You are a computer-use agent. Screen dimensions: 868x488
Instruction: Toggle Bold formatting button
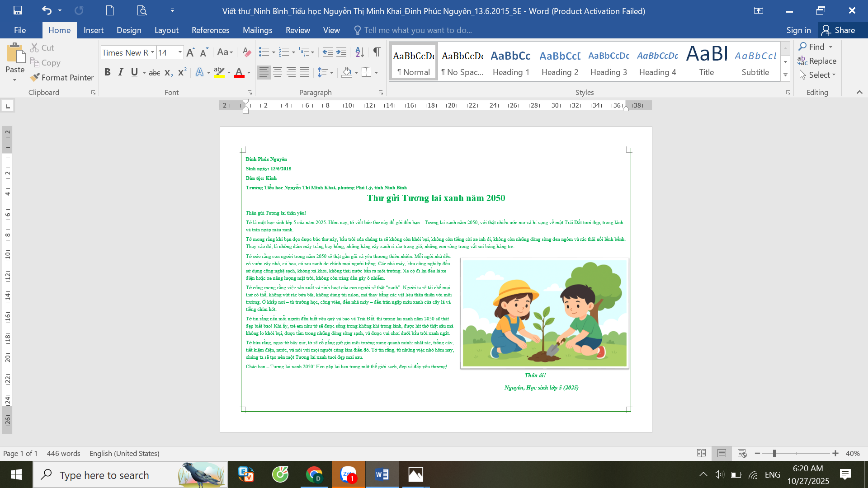coord(107,72)
